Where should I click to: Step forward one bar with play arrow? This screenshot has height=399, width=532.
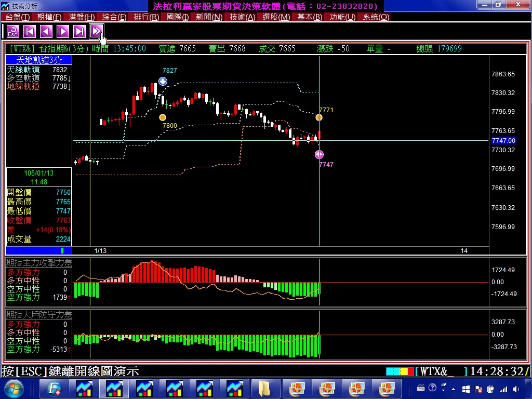63,32
